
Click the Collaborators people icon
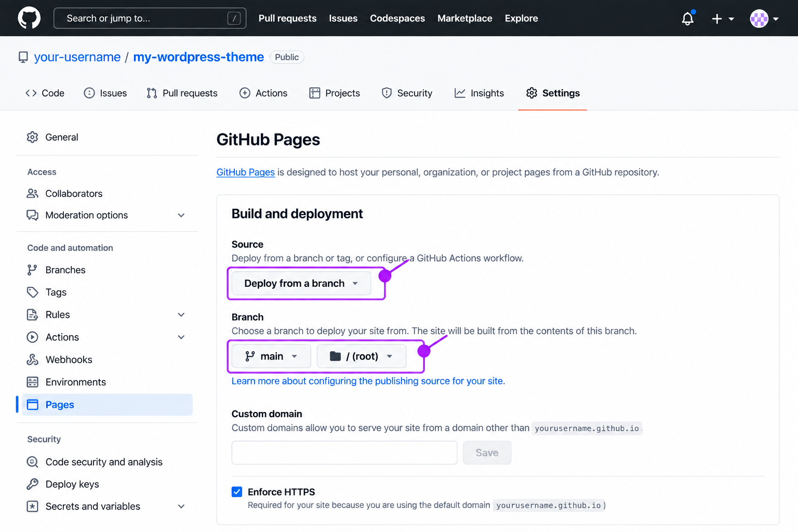coord(32,193)
